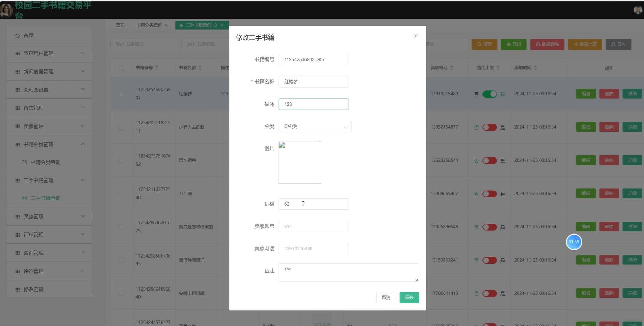Image resolution: width=644 pixels, height=326 pixels.
Task: Select 修改密码 in the sidebar menu
Action: (33, 289)
